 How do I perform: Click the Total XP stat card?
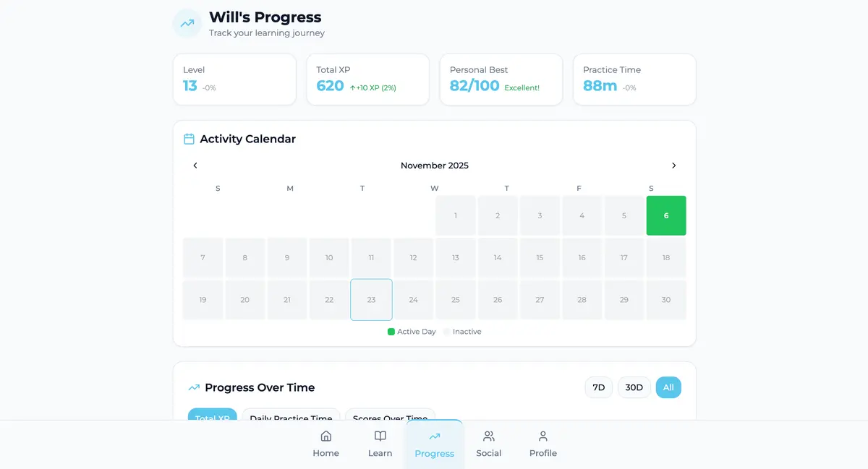coord(367,79)
